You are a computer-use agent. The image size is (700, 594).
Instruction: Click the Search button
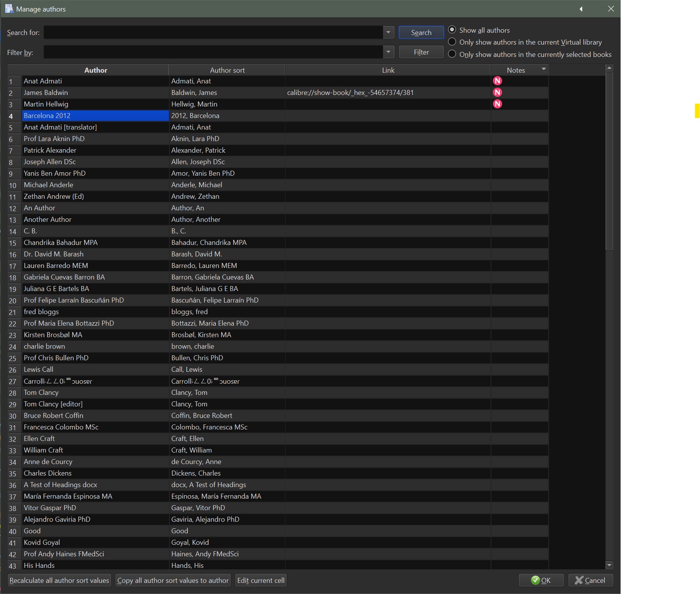click(x=421, y=32)
